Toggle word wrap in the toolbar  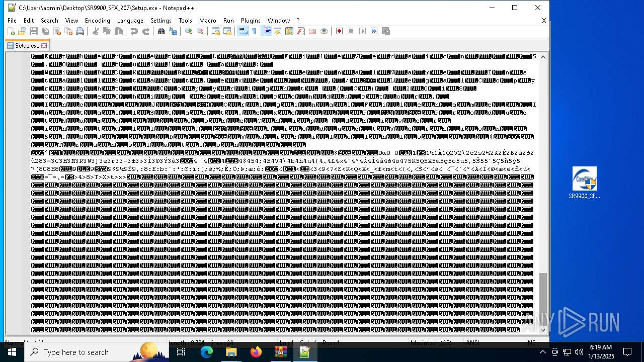pos(243,31)
